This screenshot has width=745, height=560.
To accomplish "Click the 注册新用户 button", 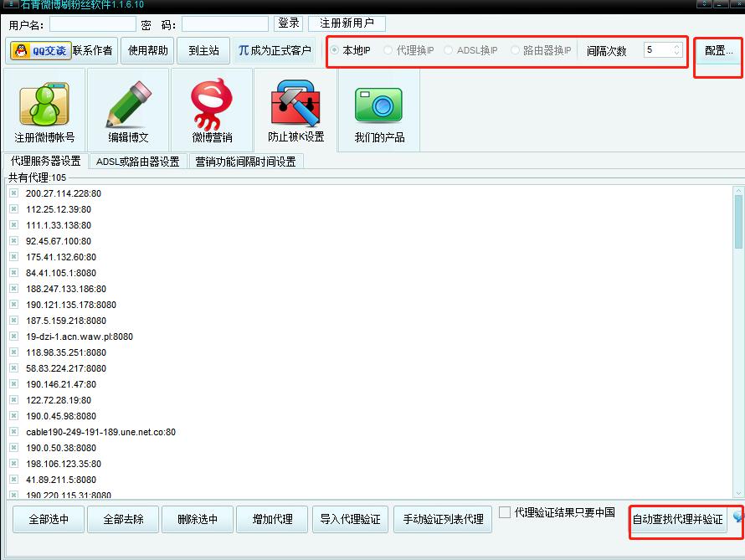I will click(x=347, y=23).
